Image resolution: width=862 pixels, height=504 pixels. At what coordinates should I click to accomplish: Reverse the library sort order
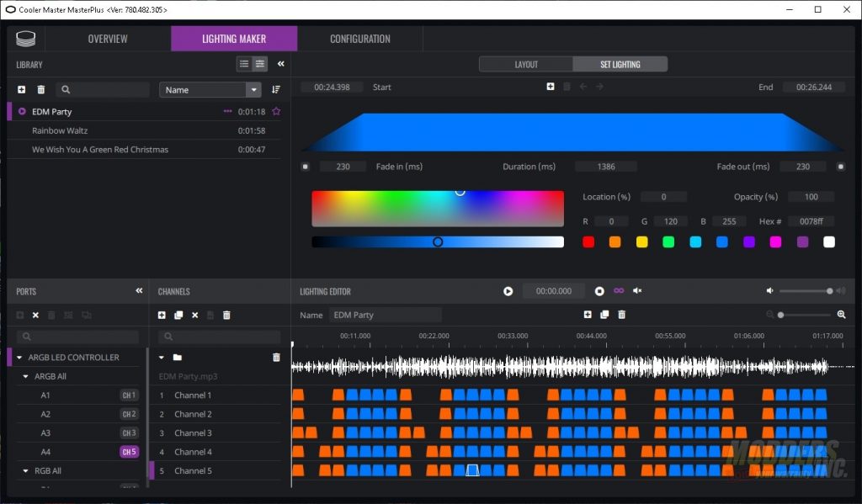click(276, 89)
